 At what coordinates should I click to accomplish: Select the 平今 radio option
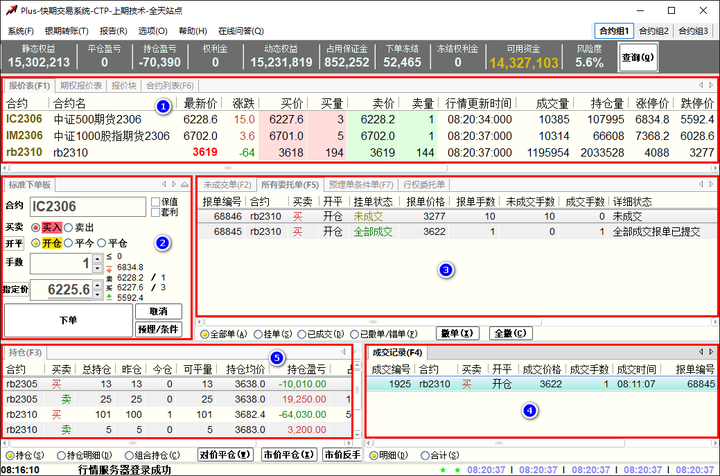coord(68,243)
